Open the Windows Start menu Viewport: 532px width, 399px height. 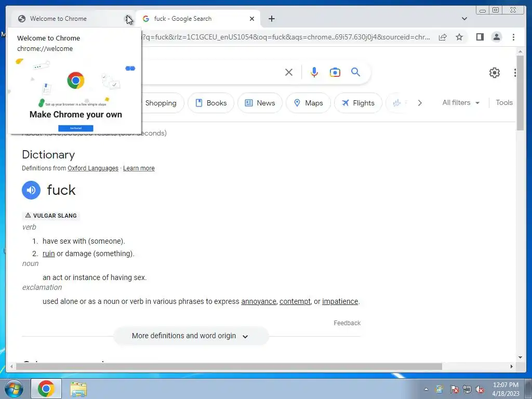coord(14,389)
